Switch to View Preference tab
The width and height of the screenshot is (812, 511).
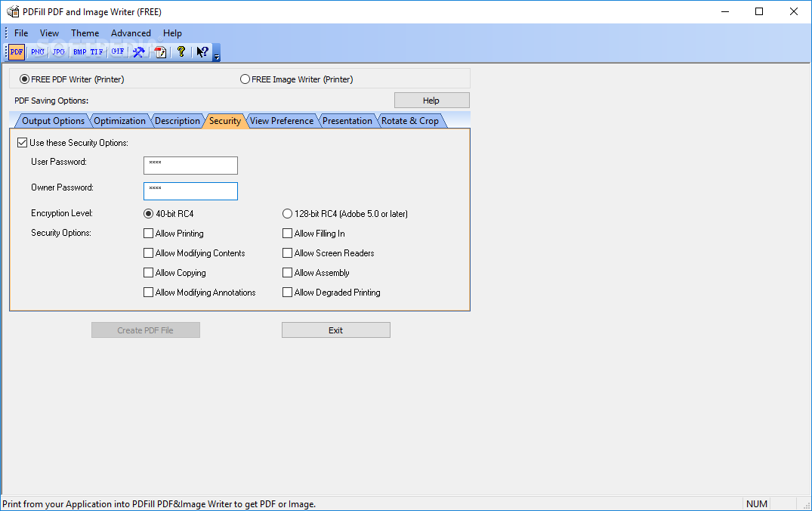(x=282, y=121)
